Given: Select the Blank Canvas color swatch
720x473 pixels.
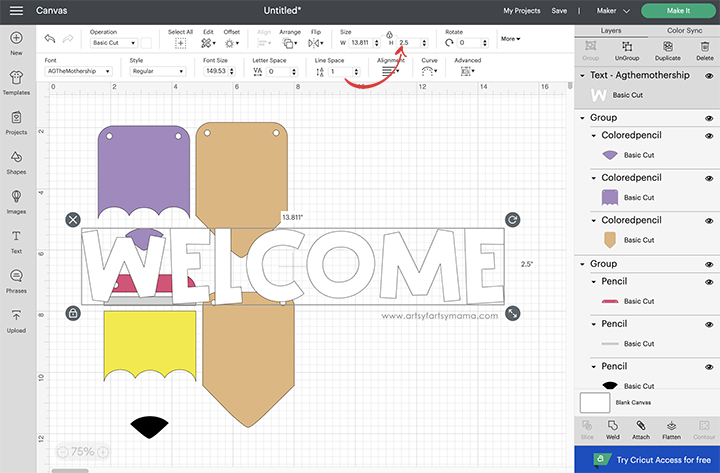Looking at the screenshot, I should coord(595,403).
